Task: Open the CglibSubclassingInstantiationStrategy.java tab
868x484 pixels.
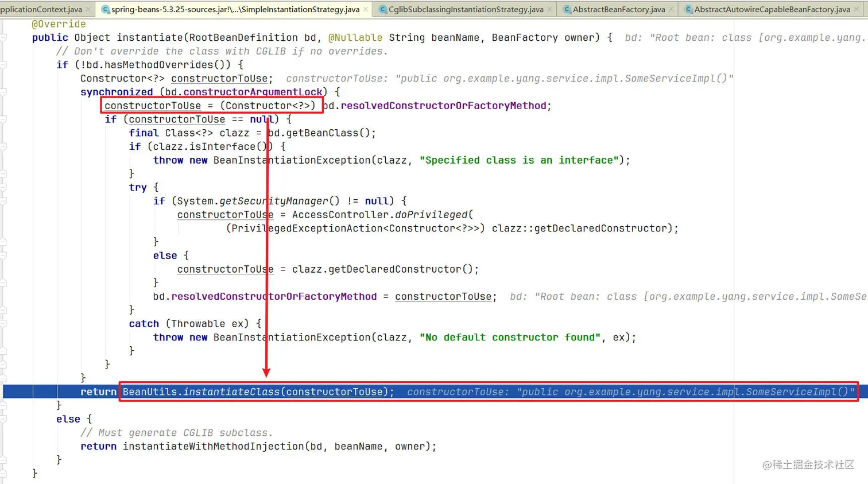Action: [466, 9]
